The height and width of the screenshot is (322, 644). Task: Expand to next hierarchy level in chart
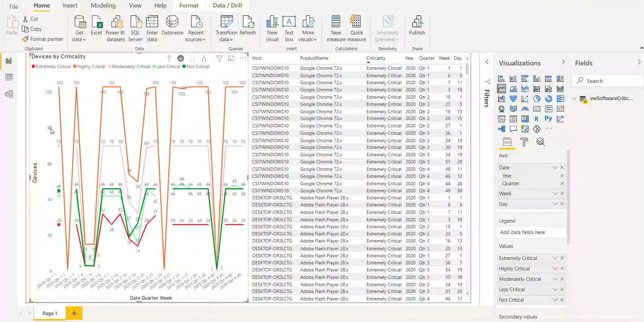coord(204,58)
